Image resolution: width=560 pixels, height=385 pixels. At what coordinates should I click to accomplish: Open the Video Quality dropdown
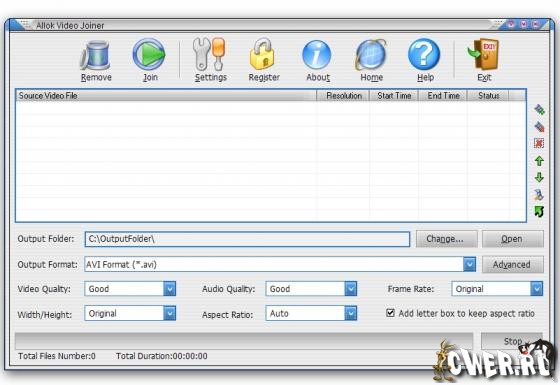coord(170,289)
